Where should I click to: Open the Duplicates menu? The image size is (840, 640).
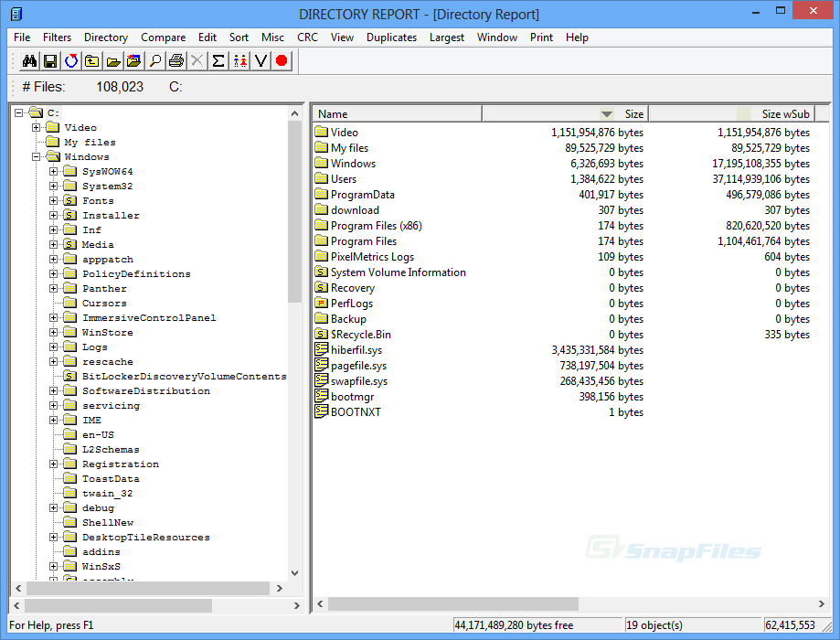tap(391, 37)
